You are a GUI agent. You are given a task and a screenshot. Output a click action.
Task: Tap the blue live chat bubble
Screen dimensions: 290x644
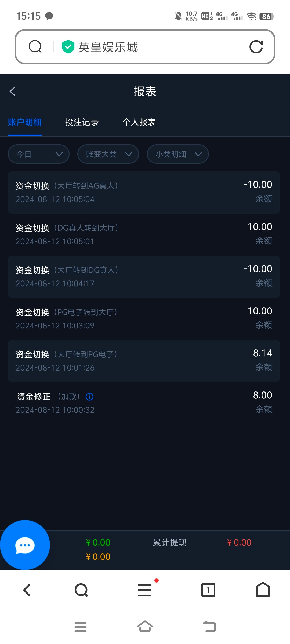pos(25,545)
